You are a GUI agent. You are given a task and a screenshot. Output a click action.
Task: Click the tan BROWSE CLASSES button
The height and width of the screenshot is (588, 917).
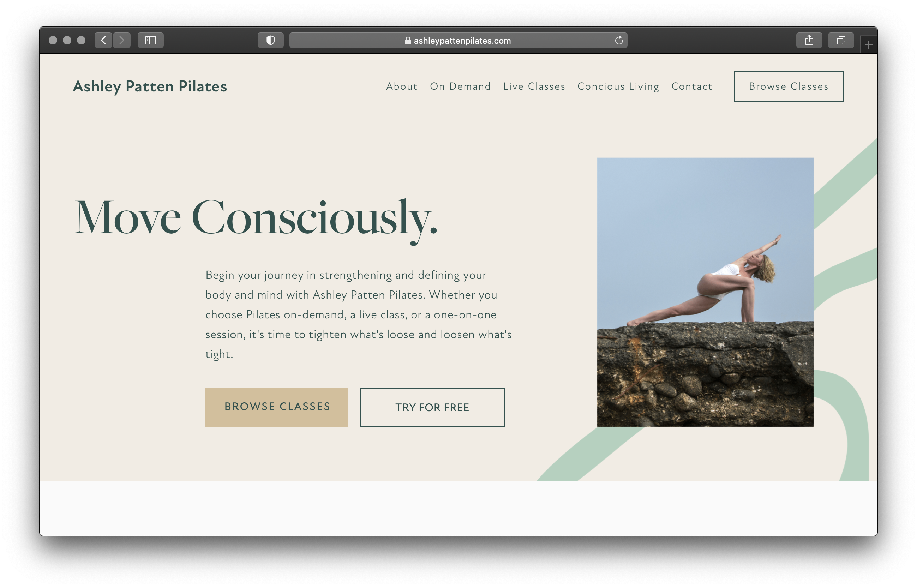pyautogui.click(x=276, y=407)
